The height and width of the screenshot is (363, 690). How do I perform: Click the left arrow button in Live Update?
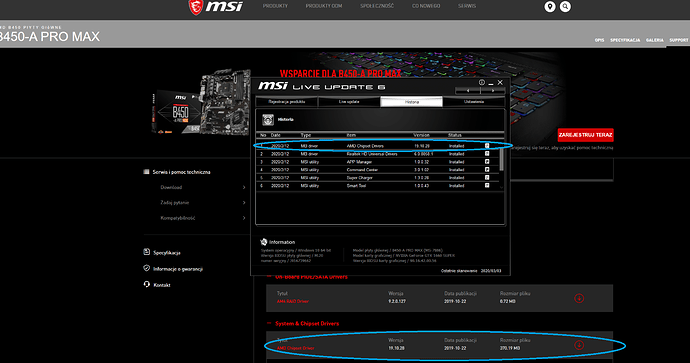click(467, 90)
